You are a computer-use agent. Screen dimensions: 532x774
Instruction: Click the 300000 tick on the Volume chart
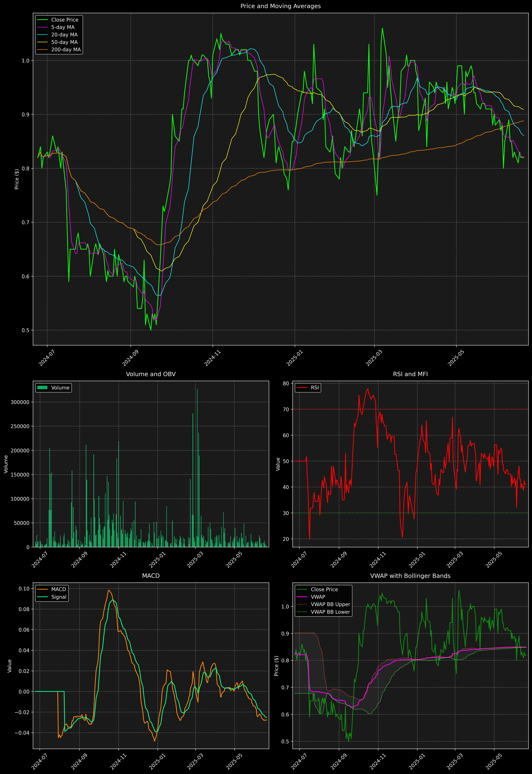(x=20, y=402)
